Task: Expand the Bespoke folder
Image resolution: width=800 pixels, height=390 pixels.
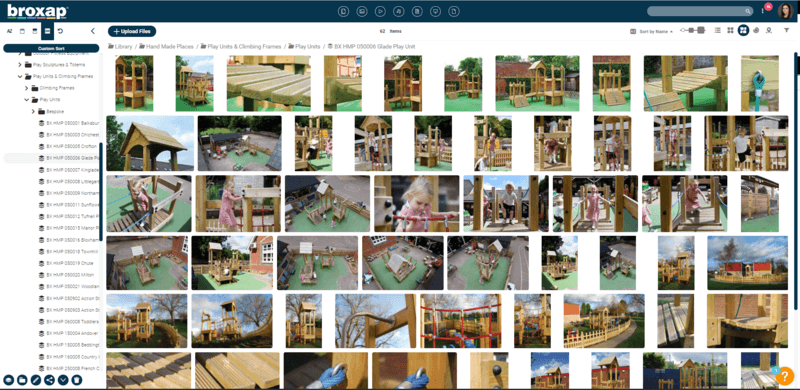Action: pos(34,111)
